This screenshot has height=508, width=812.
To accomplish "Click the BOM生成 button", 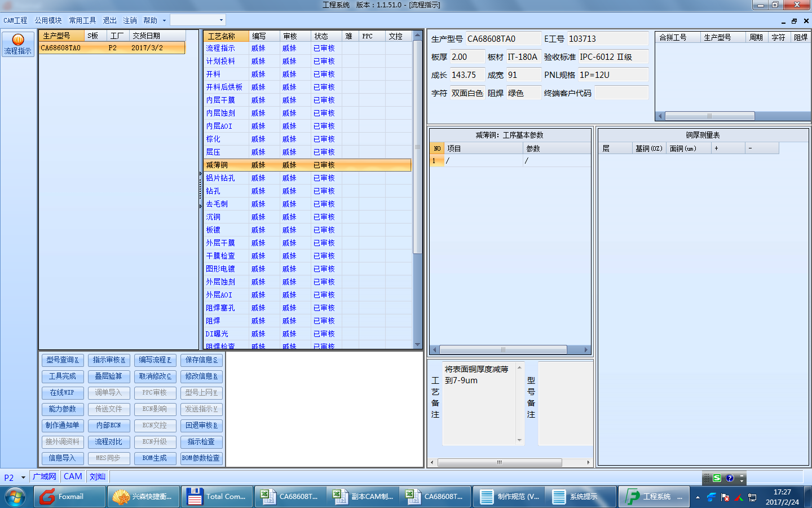I will tap(155, 458).
